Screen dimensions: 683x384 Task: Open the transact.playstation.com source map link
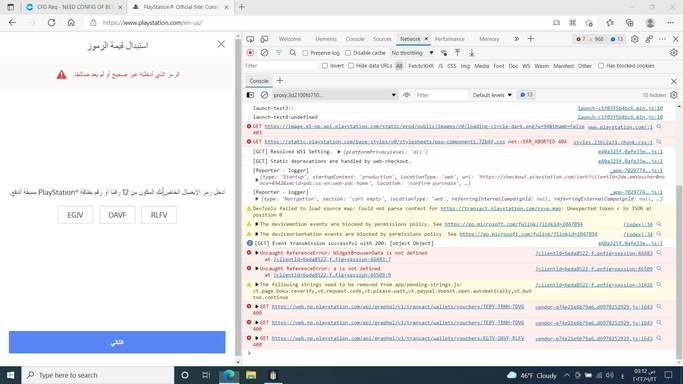pos(500,209)
